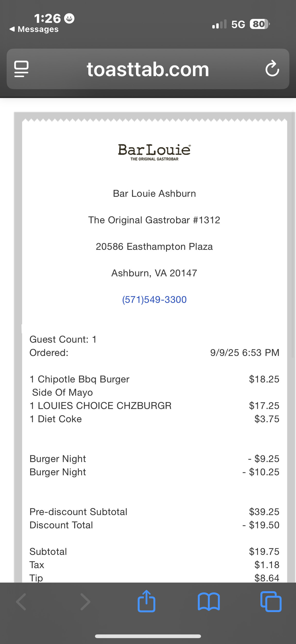The height and width of the screenshot is (644, 296).
Task: Open the tabs overview icon
Action: 271,601
